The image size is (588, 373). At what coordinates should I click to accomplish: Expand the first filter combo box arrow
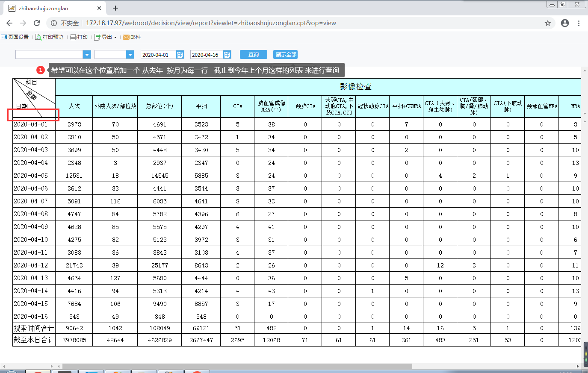87,55
